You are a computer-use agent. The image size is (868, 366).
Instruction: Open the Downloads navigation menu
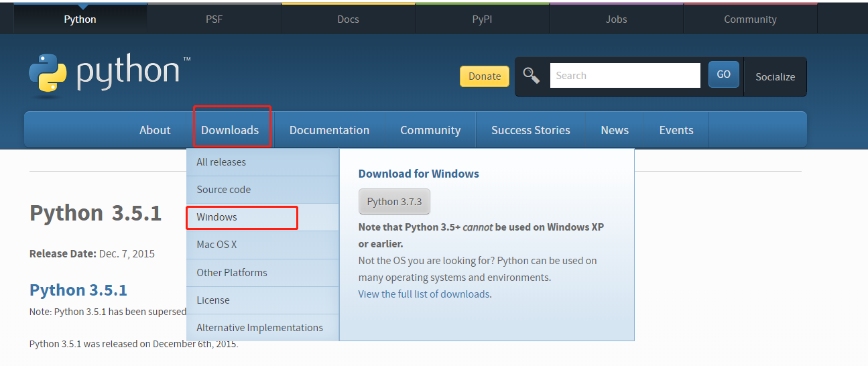230,129
